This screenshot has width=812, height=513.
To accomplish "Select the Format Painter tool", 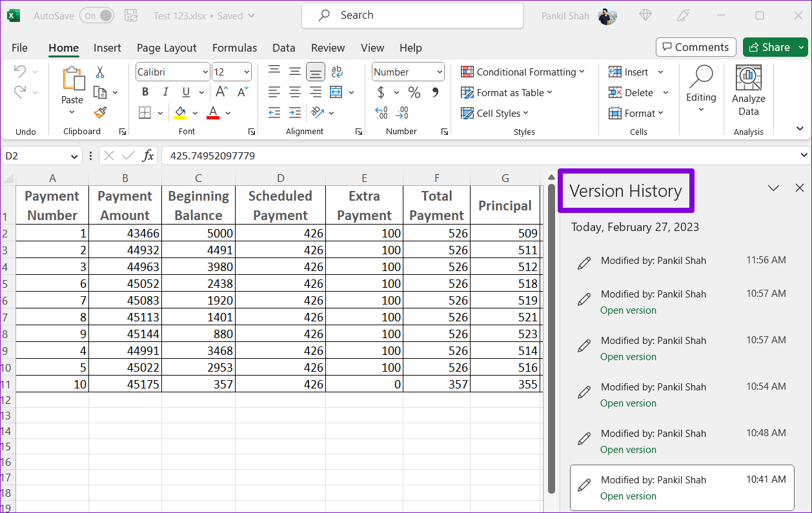I will pos(101,113).
